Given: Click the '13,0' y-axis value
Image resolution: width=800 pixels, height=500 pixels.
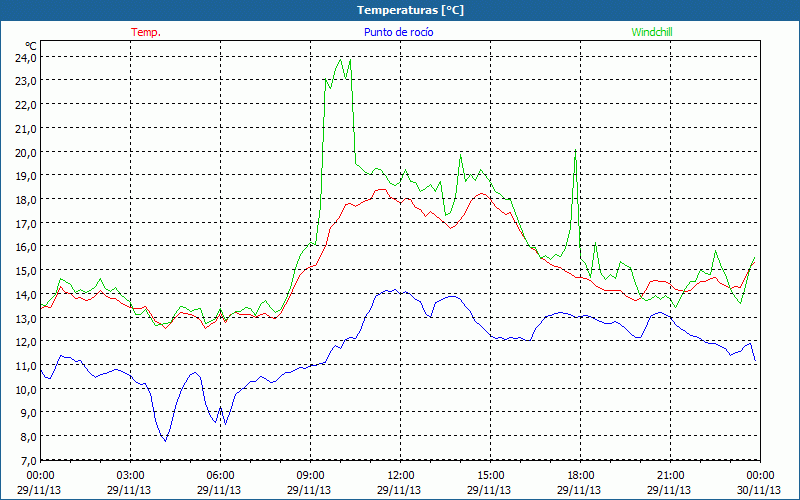Looking at the screenshot, I should click(x=25, y=318).
